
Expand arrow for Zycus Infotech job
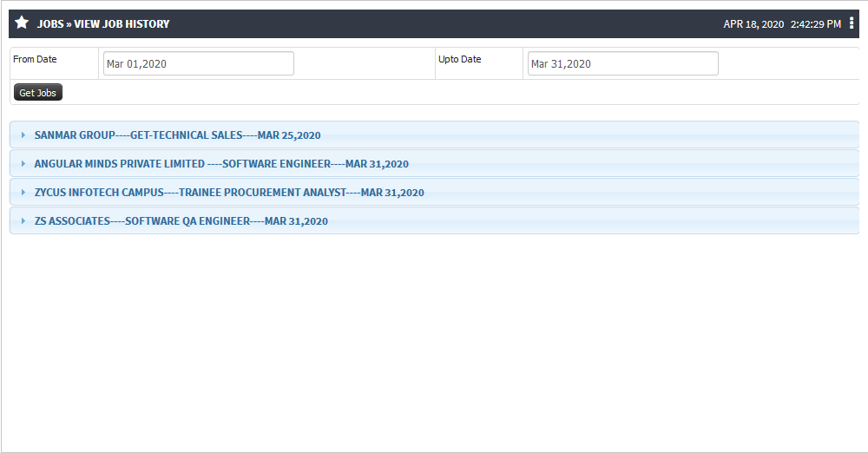23,192
